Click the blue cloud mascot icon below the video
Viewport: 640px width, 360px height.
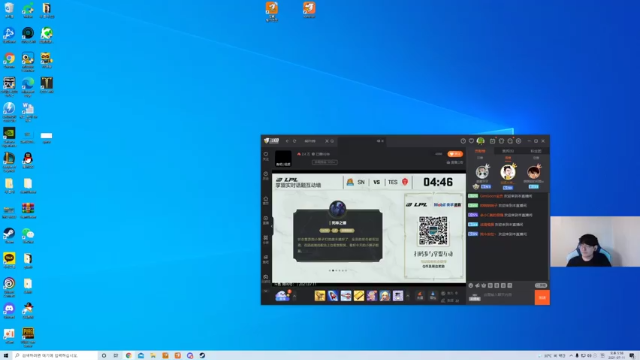pyautogui.click(x=282, y=296)
